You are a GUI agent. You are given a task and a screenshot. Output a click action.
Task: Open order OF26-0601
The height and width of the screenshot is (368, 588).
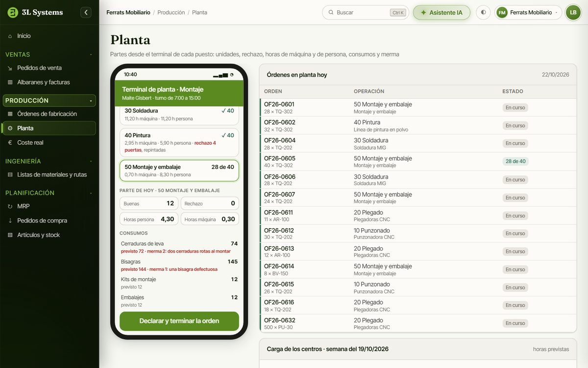(418, 107)
